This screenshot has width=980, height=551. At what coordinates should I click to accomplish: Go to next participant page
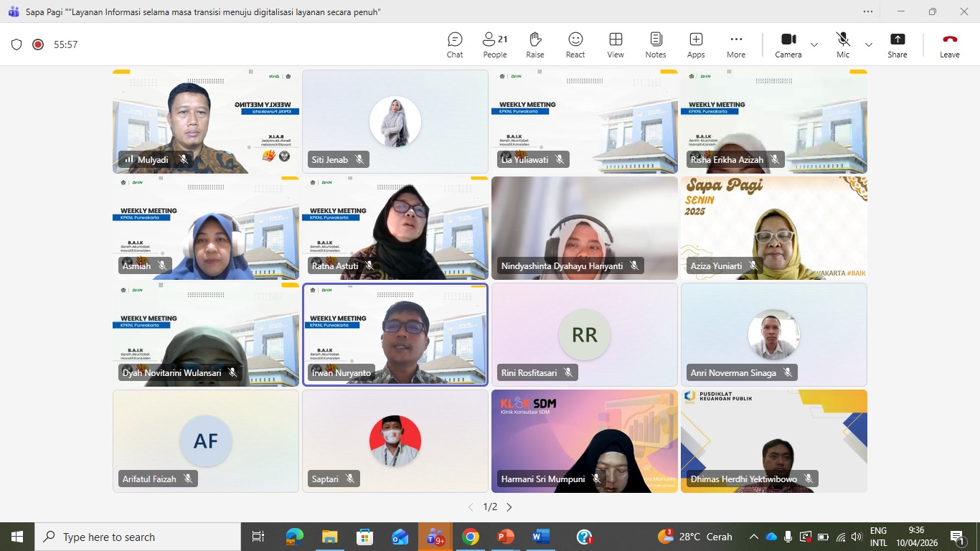(x=509, y=507)
